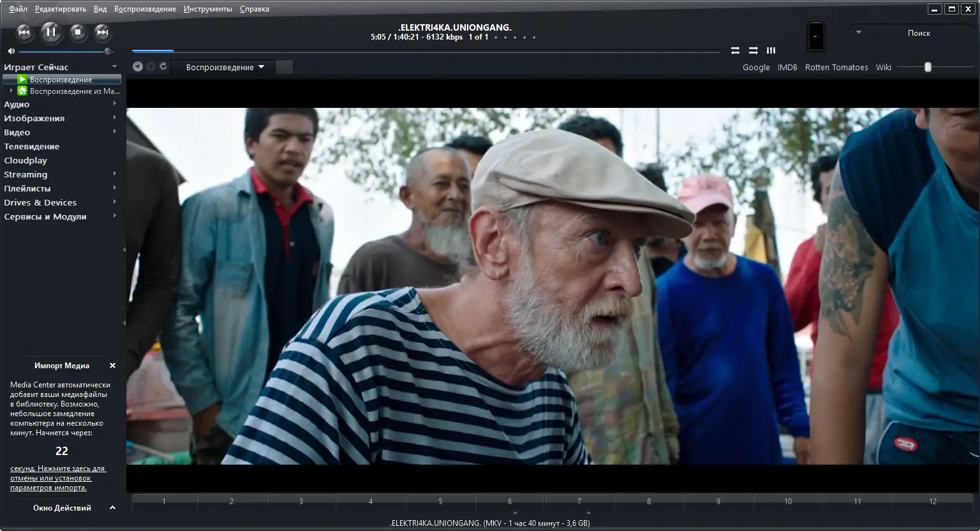Pause the video playback
This screenshot has width=980, height=531.
(x=51, y=32)
